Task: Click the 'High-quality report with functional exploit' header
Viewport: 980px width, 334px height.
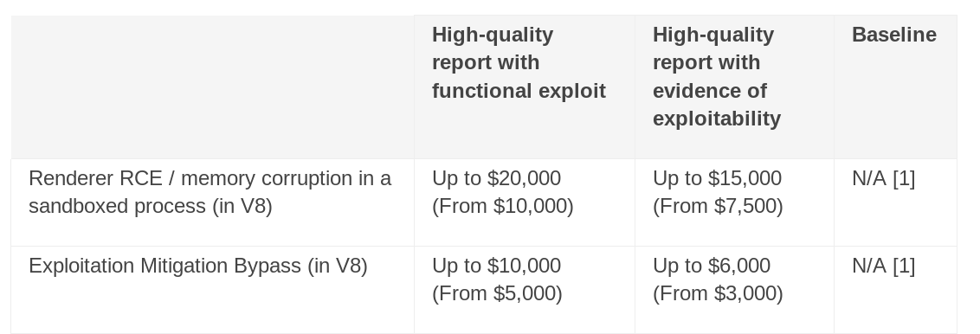Action: (519, 62)
